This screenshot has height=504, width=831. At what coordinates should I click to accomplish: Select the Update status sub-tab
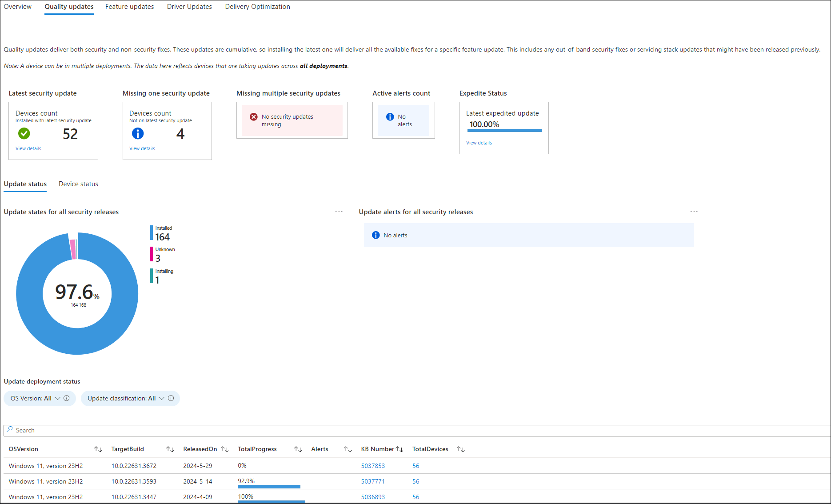[x=25, y=184]
